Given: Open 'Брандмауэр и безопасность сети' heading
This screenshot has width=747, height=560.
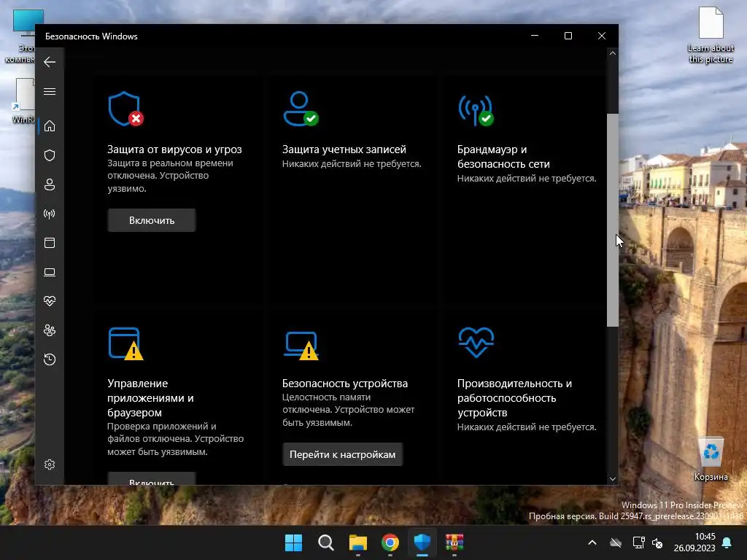Looking at the screenshot, I should (x=503, y=157).
